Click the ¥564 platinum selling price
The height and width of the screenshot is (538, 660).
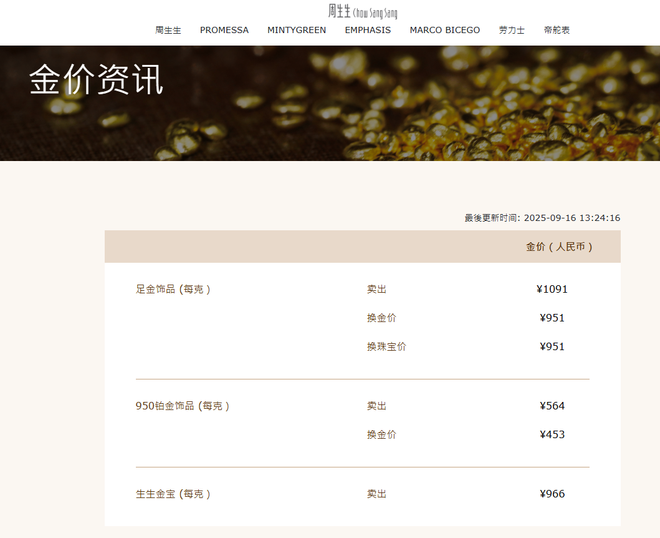pos(552,406)
